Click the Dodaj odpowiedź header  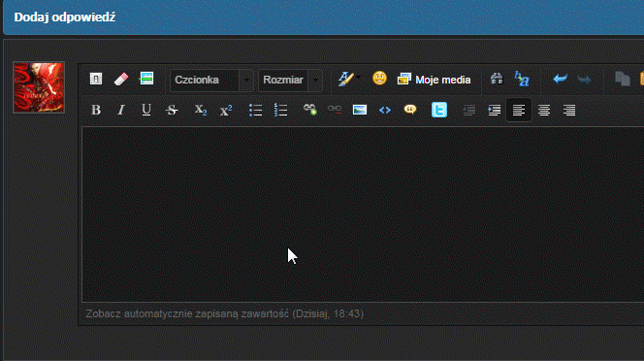click(65, 17)
